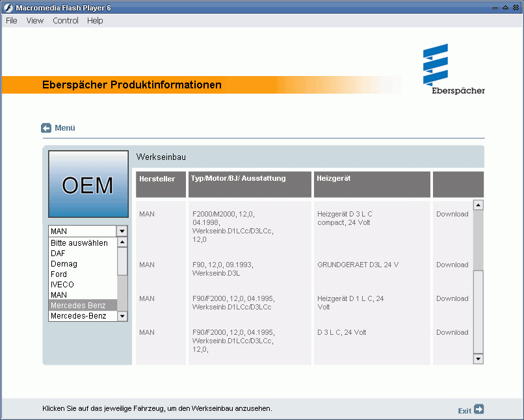
Task: Click the Heizgerät column header
Action: [372, 185]
